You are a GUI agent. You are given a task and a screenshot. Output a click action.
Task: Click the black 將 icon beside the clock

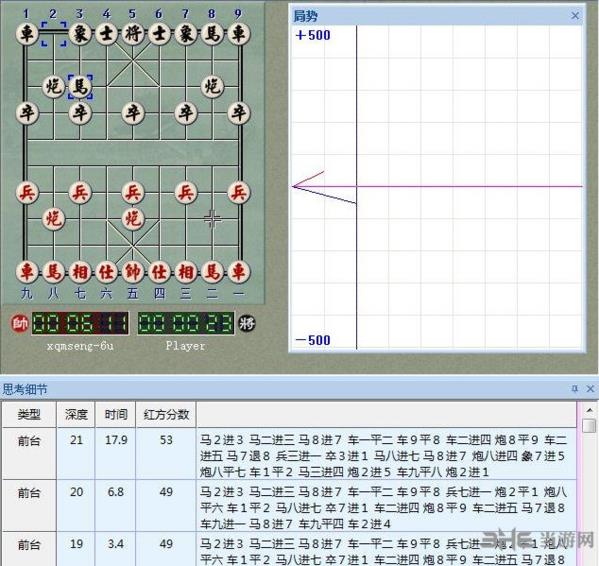click(x=247, y=324)
